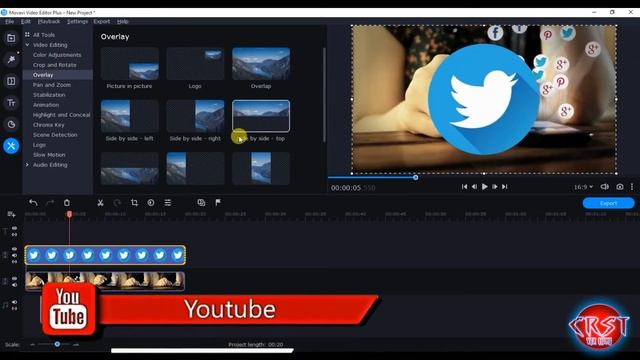Open the Color Adjustments tool
This screenshot has width=640, height=360.
tap(57, 55)
